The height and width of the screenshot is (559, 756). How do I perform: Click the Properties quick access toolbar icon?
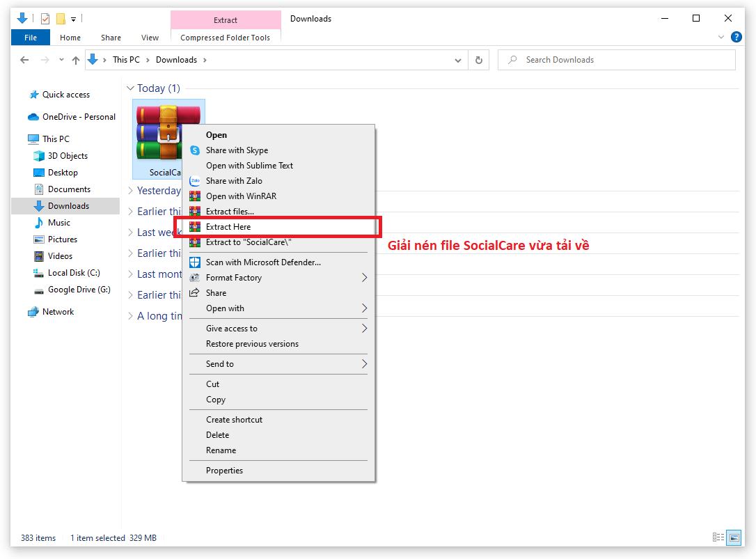point(45,19)
